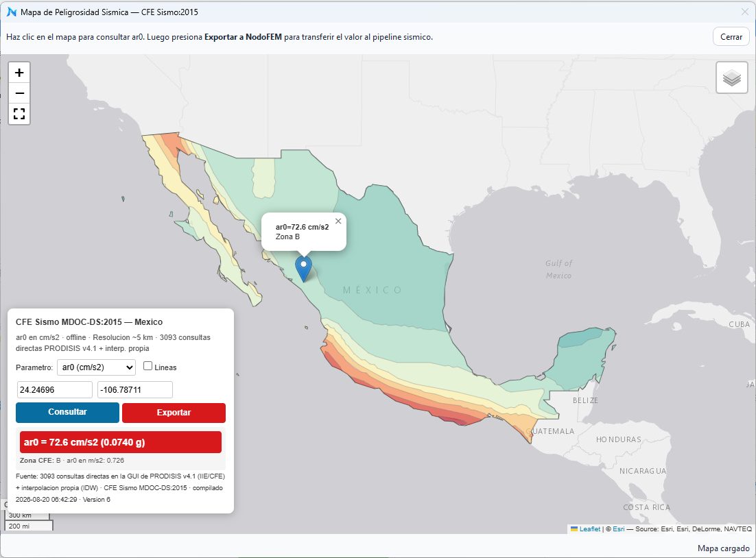The image size is (756, 558).
Task: Click the MEXICO country label on map
Action: 372,290
